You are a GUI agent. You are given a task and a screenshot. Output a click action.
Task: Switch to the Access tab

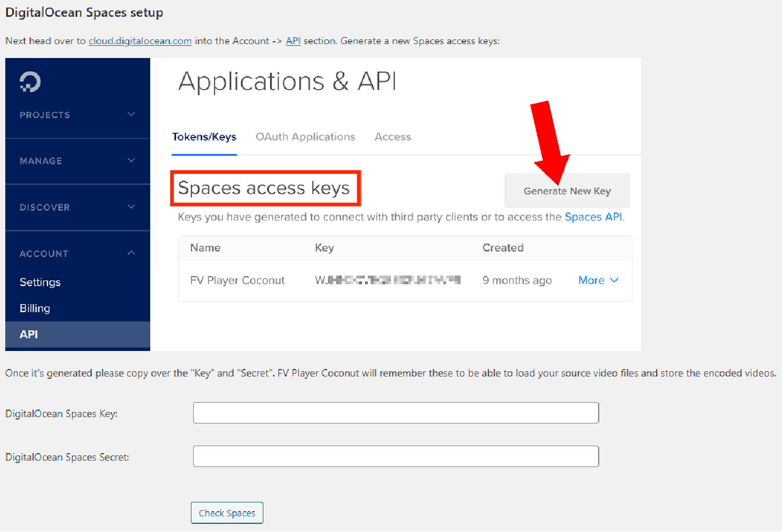pyautogui.click(x=393, y=137)
